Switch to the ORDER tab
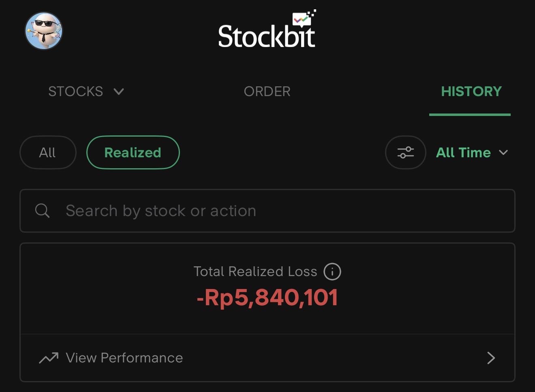The height and width of the screenshot is (392, 535). (x=267, y=92)
